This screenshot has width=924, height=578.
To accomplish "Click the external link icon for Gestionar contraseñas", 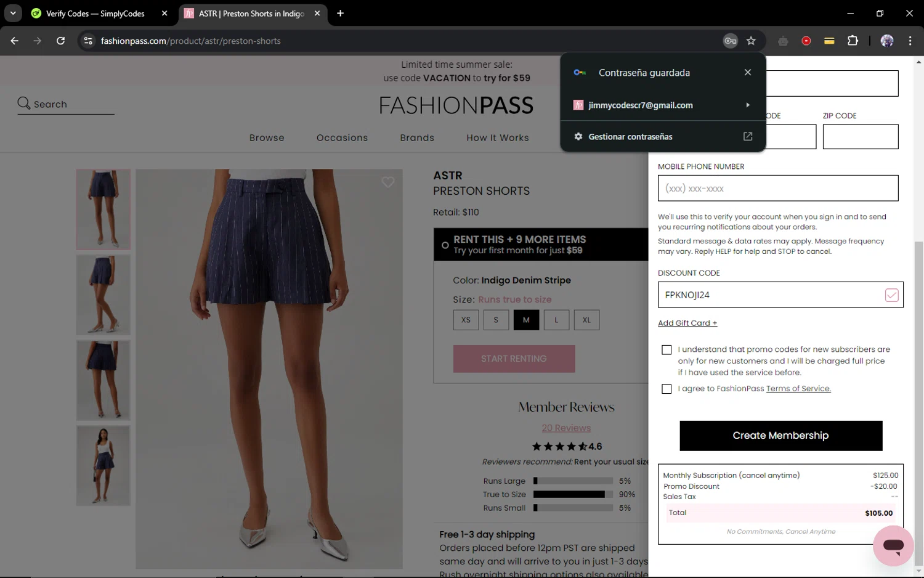I will [747, 137].
